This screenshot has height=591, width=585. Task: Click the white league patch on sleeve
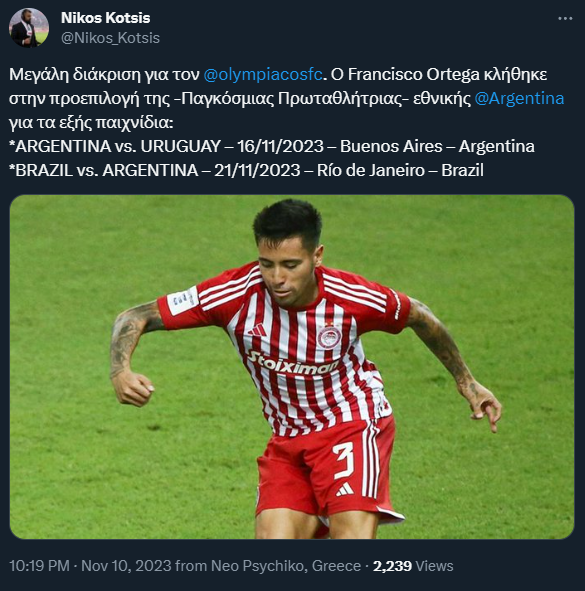click(183, 300)
